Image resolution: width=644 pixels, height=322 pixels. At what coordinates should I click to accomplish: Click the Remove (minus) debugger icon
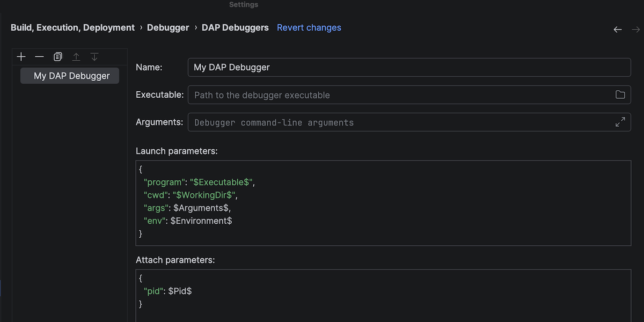pyautogui.click(x=39, y=57)
